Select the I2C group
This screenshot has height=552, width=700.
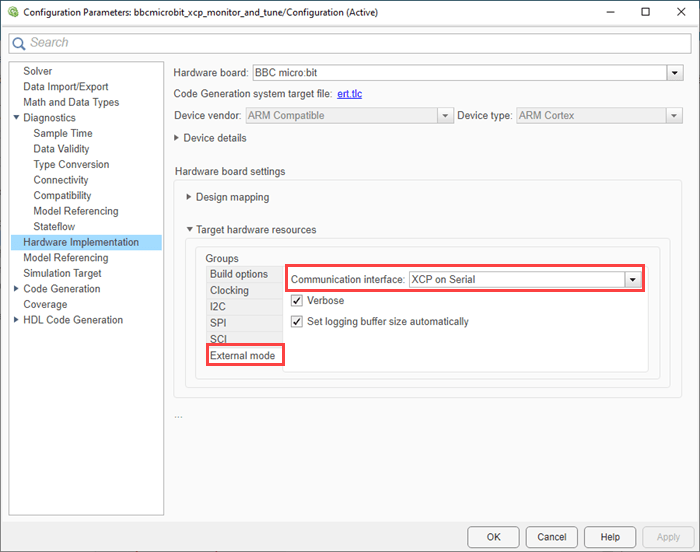pos(244,306)
